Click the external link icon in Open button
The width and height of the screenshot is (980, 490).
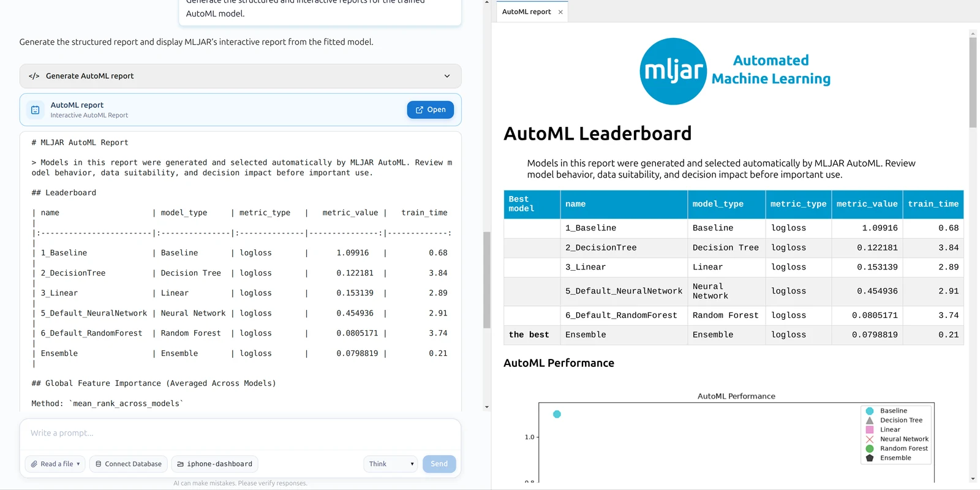tap(420, 110)
